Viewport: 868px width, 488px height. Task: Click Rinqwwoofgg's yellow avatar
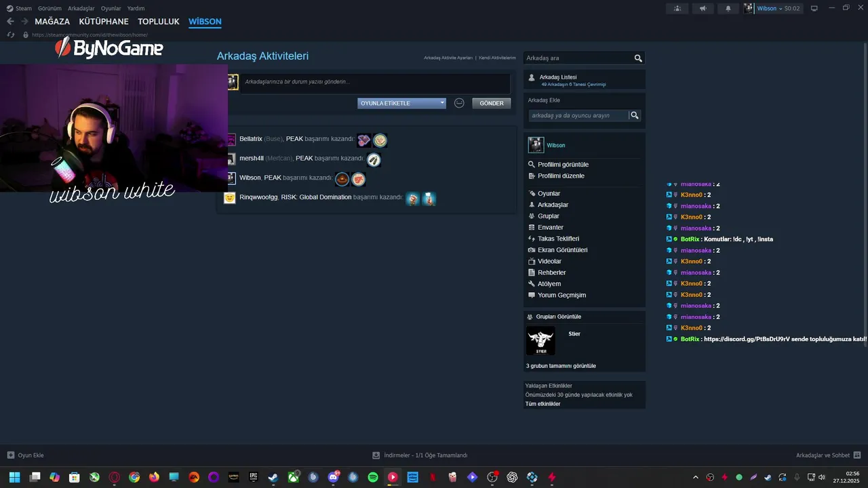click(x=230, y=197)
